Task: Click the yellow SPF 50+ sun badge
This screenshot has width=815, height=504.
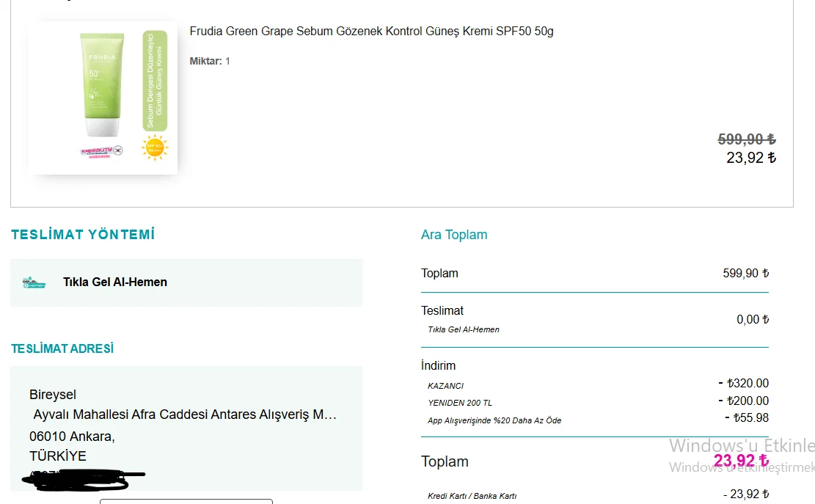Action: point(155,147)
